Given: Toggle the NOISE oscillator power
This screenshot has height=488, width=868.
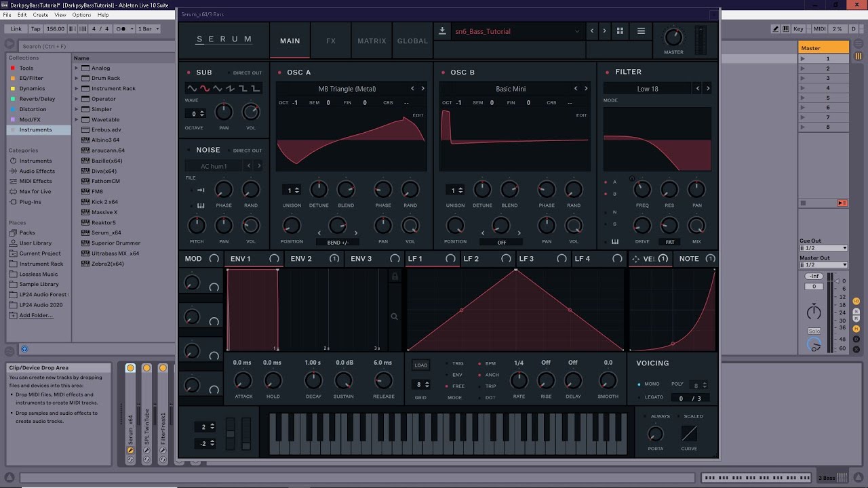Looking at the screenshot, I should click(189, 150).
